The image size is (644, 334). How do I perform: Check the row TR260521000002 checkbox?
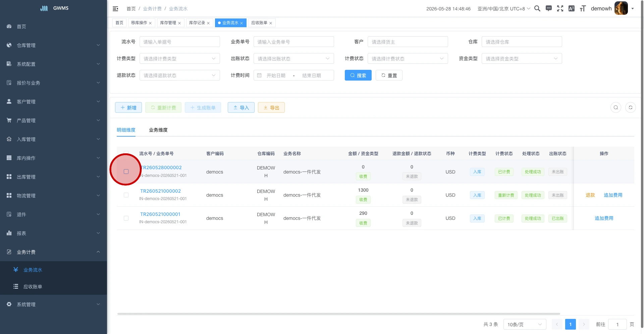(x=126, y=195)
